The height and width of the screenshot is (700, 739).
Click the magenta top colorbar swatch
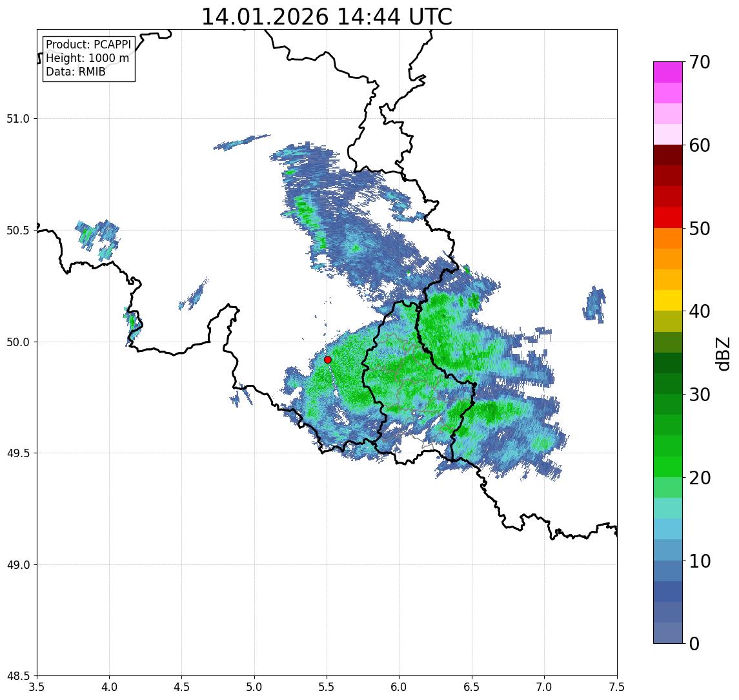pyautogui.click(x=668, y=72)
